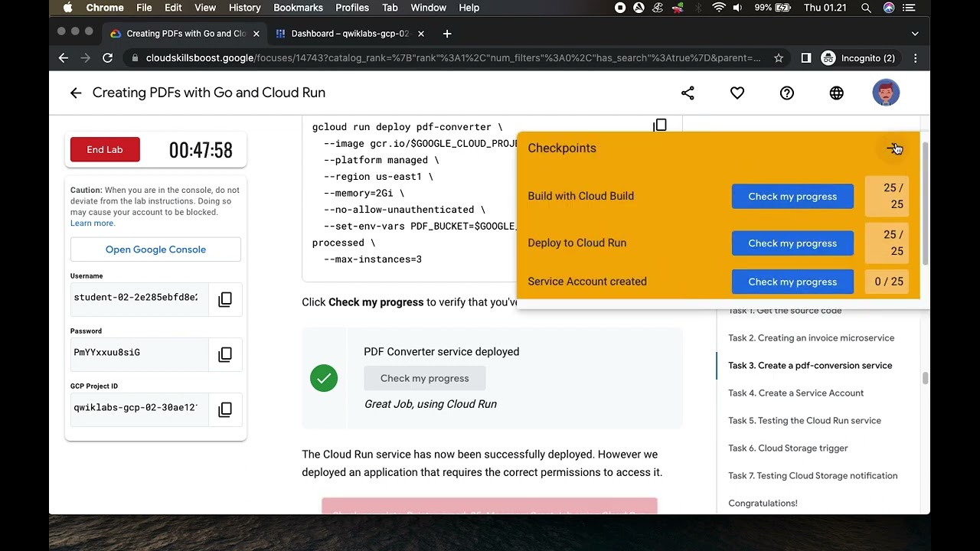Bookmark this page with star icon
The width and height of the screenshot is (980, 551).
coord(779,58)
